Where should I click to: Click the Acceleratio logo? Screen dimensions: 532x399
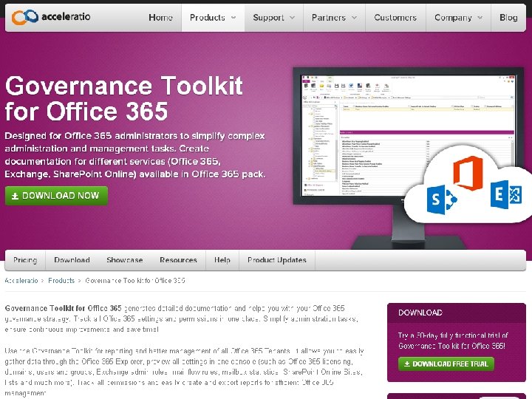pyautogui.click(x=51, y=17)
